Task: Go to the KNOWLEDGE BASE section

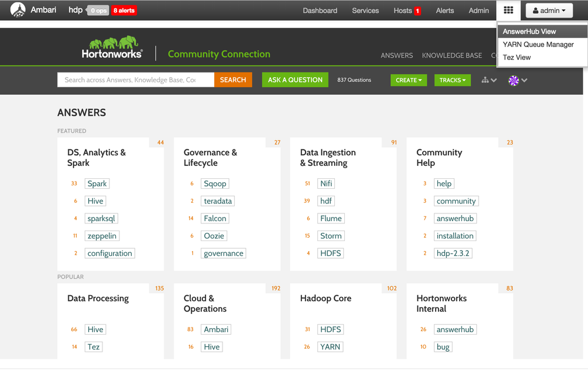Action: [x=451, y=55]
